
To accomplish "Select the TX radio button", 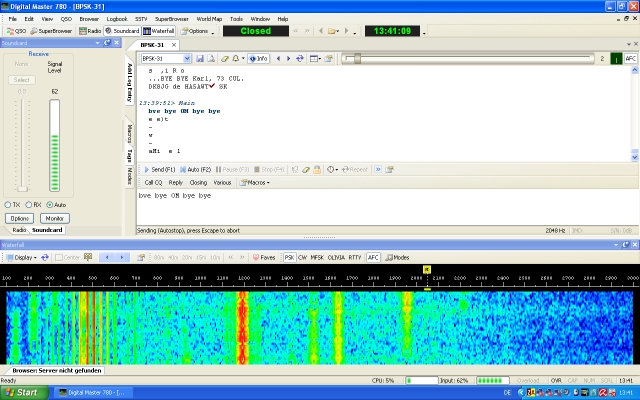I will pos(12,204).
